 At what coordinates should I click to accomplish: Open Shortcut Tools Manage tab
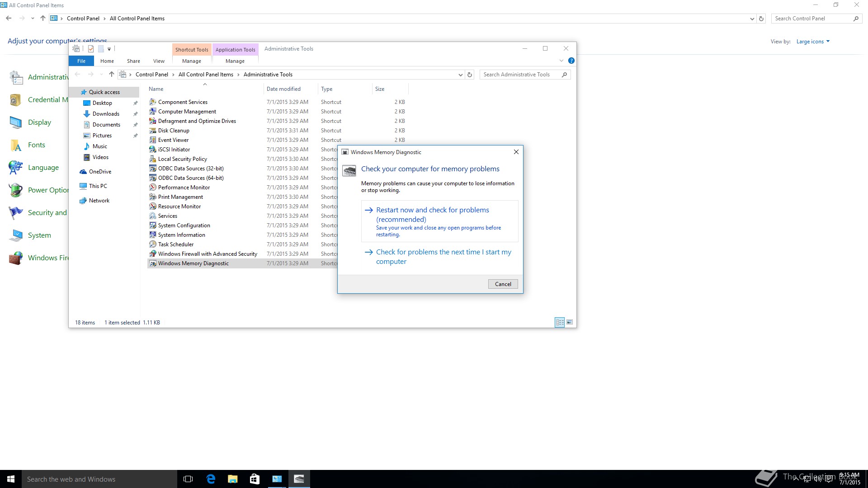[x=192, y=61]
